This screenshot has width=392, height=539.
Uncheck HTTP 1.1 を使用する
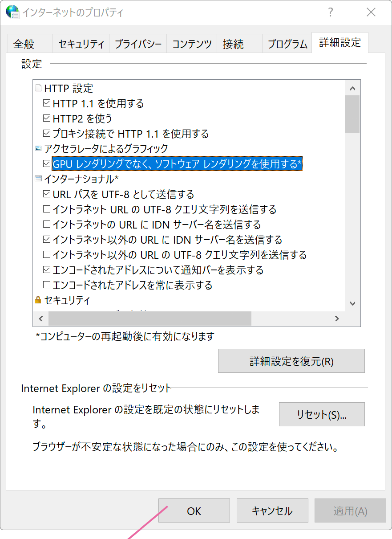coord(47,103)
